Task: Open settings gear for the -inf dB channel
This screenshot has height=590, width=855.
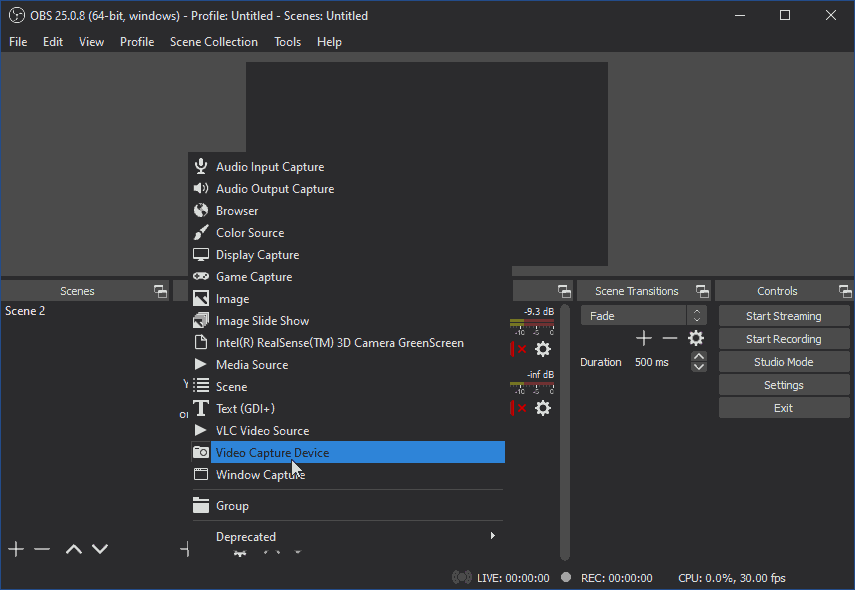Action: tap(543, 408)
